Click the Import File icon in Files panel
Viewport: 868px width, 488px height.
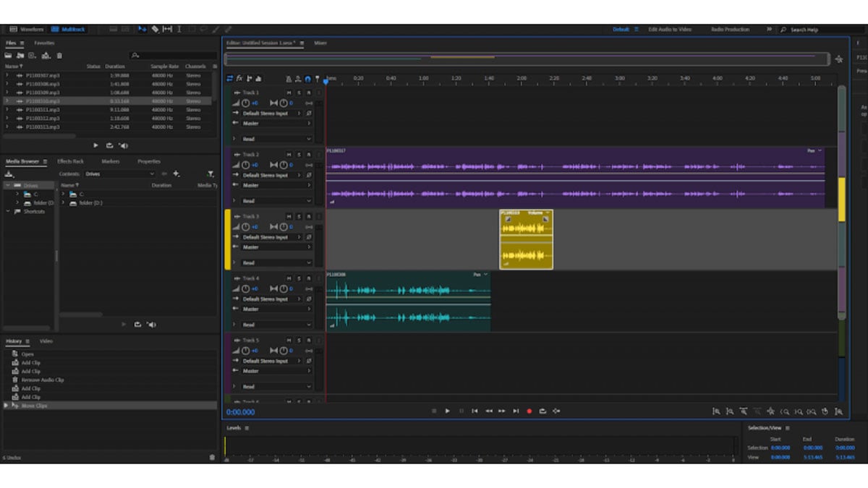[20, 56]
